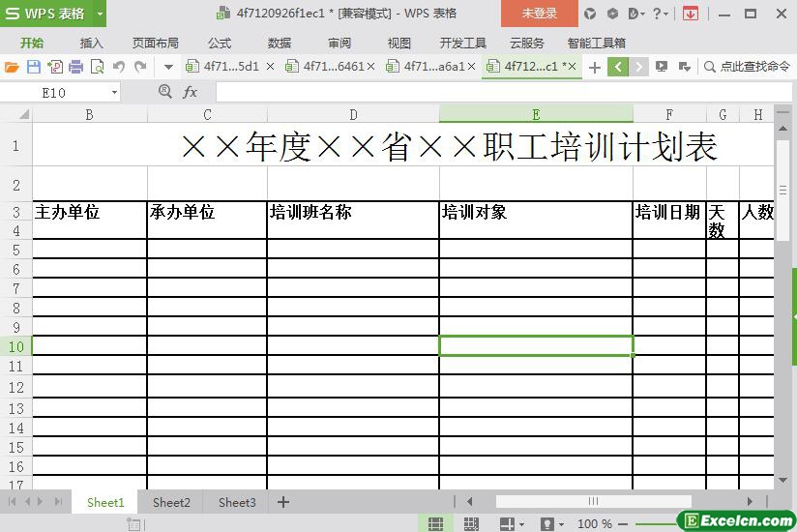Open eye-protection mode dropdown arrow
Screen dimensions: 797x532
561,524
